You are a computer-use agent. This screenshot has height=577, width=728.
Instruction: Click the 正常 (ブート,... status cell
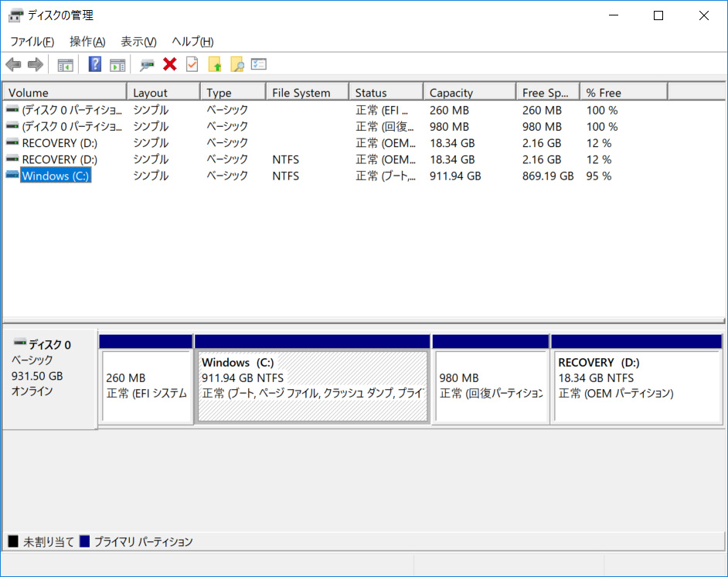coord(386,176)
